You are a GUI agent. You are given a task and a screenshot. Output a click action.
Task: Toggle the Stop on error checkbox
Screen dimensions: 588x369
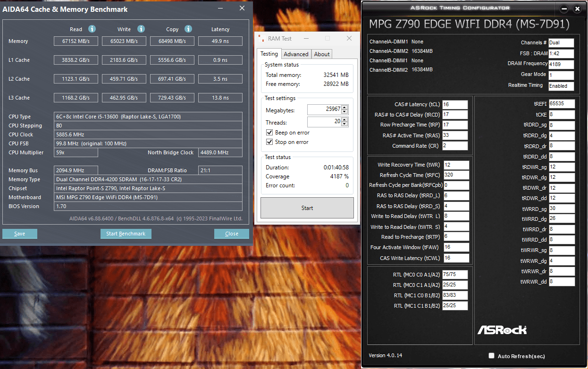269,142
